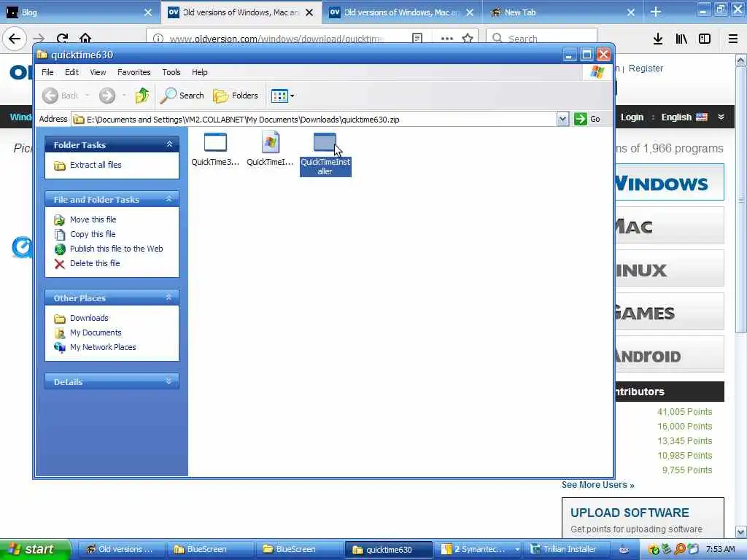
Task: Click Publish this file to the Web
Action: coord(116,249)
